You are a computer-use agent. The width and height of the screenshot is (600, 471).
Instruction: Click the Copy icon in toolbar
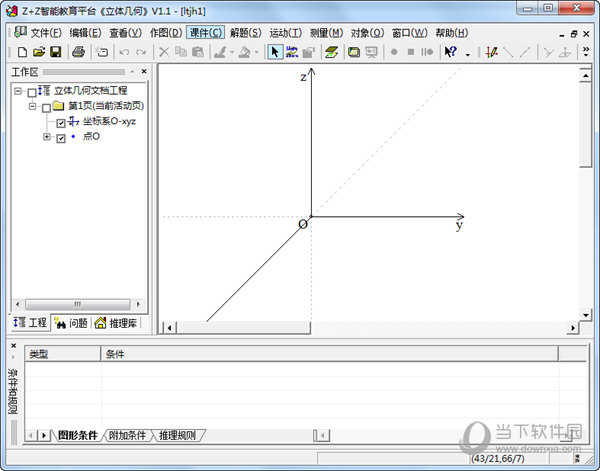coord(181,52)
